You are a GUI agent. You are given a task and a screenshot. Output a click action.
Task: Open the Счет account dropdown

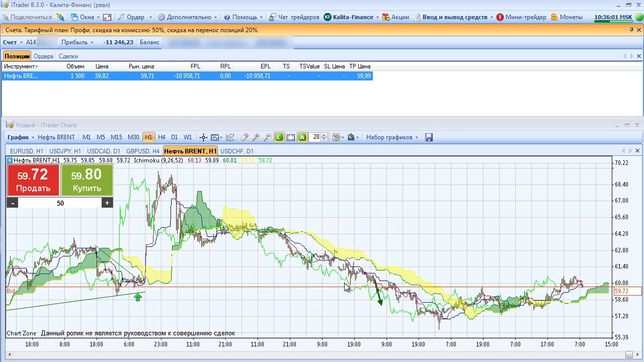coord(13,42)
